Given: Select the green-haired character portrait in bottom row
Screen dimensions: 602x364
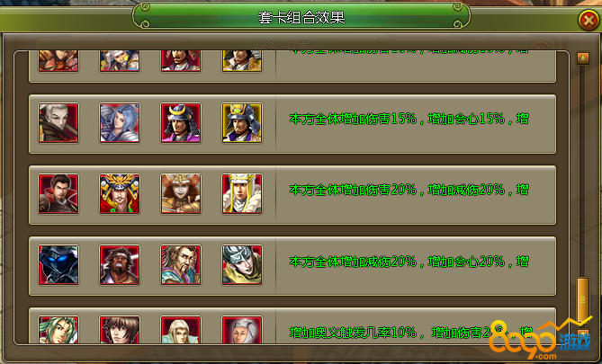Looking at the screenshot, I should [58, 330].
